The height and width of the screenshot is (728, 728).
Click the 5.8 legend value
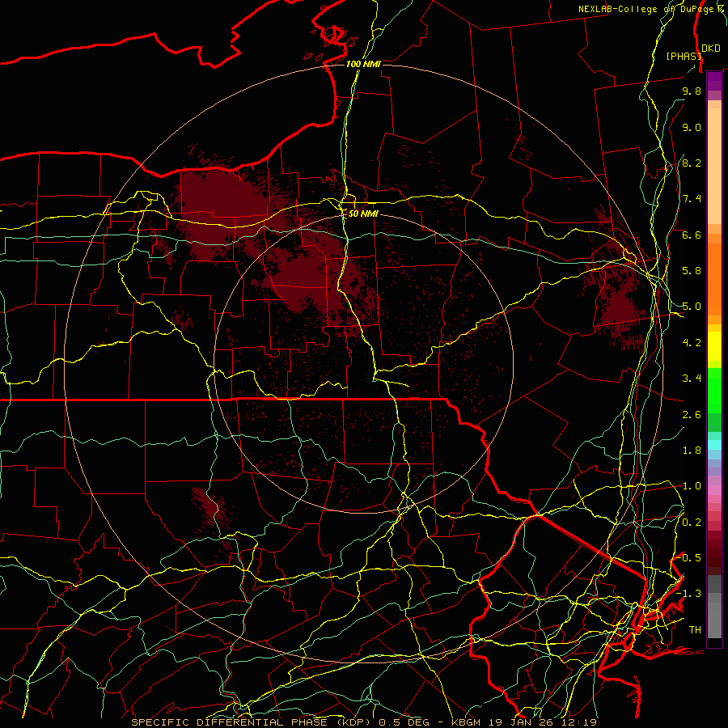pos(692,271)
